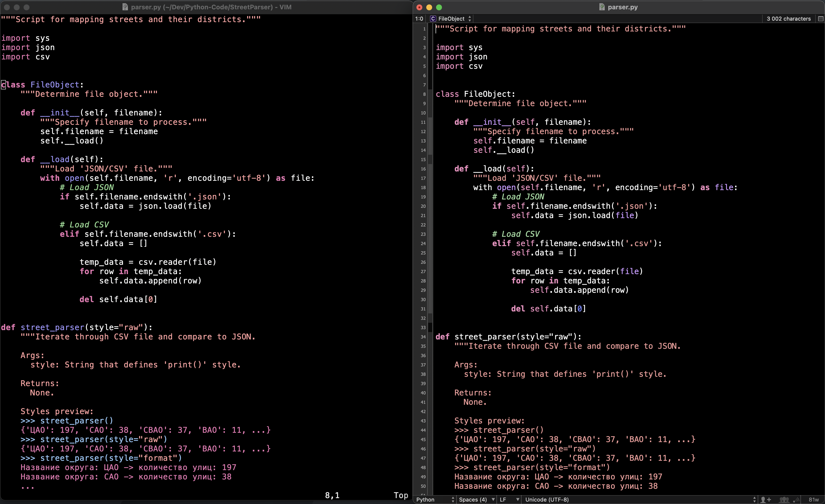Click the class symbol icon beside FileObject
The height and width of the screenshot is (504, 825).
click(x=433, y=19)
